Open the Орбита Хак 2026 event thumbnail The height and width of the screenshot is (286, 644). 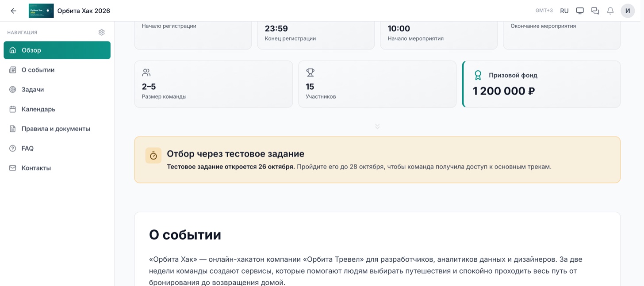point(41,11)
